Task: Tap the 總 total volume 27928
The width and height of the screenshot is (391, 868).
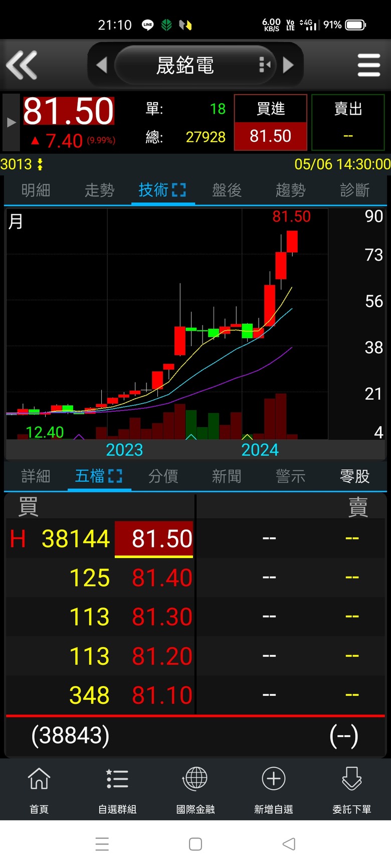Action: tap(206, 137)
